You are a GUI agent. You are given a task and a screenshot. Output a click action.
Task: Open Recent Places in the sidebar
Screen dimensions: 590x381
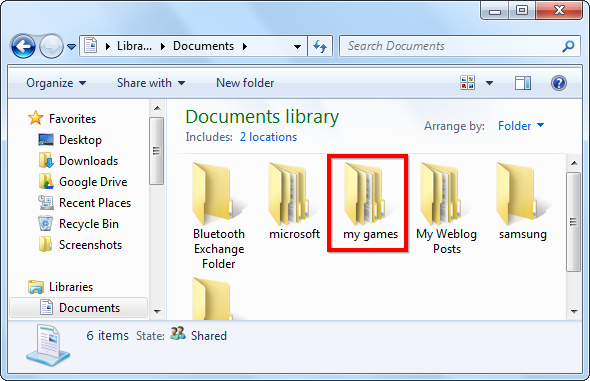point(95,203)
